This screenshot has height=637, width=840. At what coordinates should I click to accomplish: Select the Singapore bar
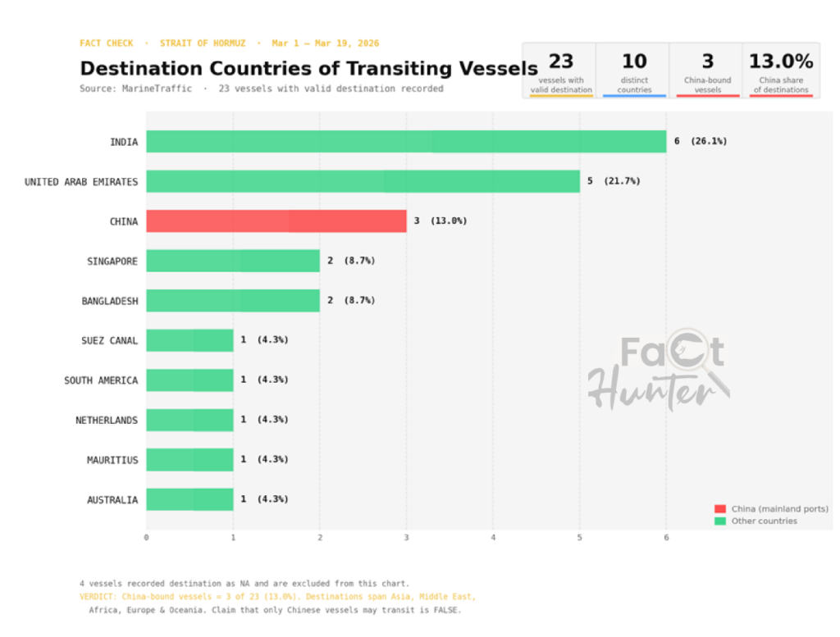(x=233, y=261)
